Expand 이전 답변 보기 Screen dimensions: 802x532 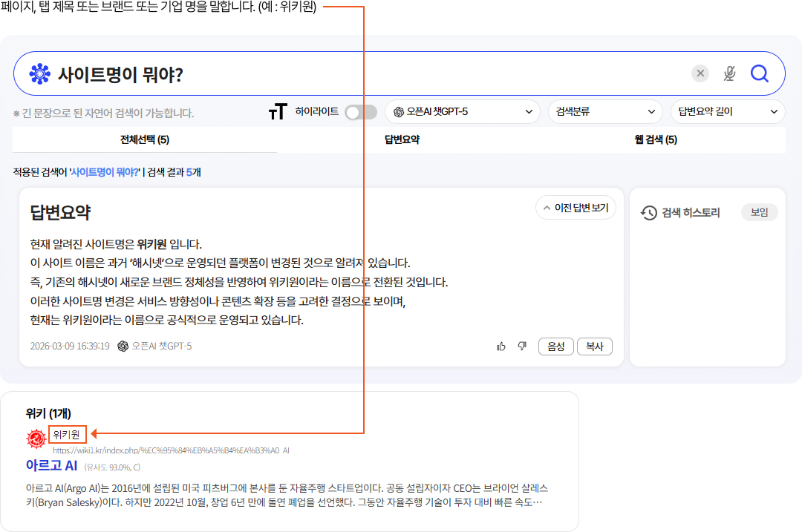(x=576, y=208)
